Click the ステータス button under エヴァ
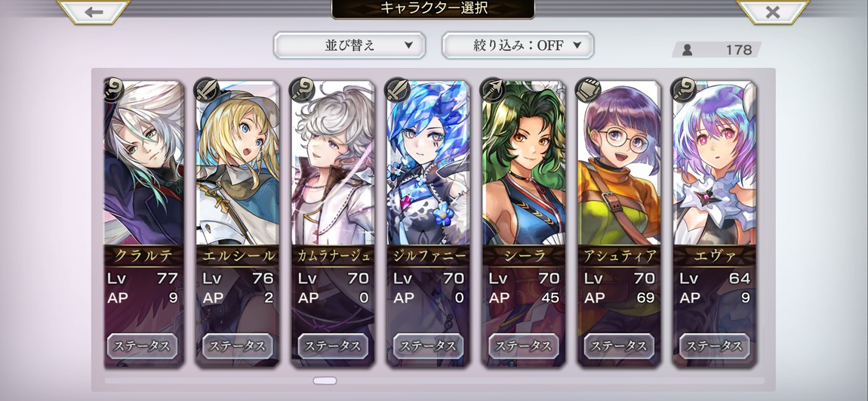Viewport: 868px width, 401px height. click(x=714, y=346)
